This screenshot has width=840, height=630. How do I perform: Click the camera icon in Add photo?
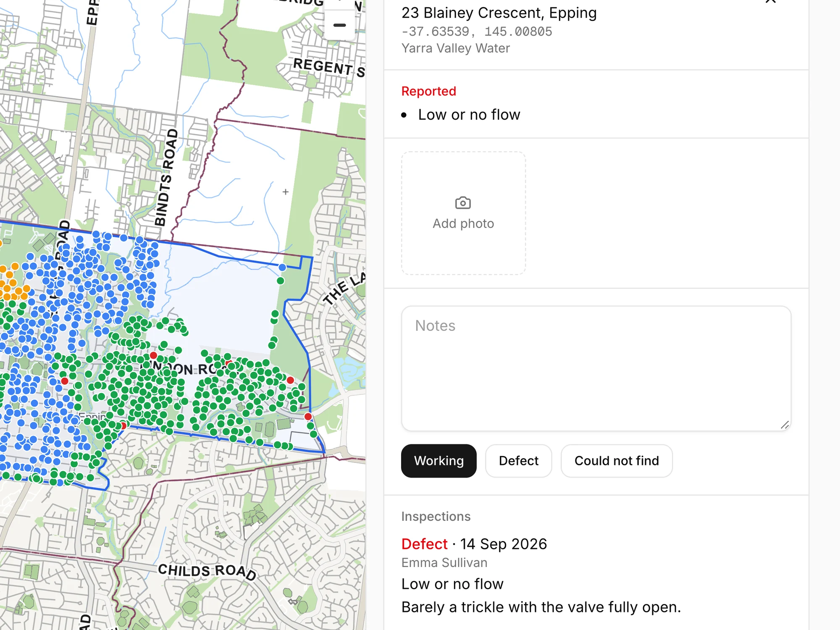[x=463, y=203]
